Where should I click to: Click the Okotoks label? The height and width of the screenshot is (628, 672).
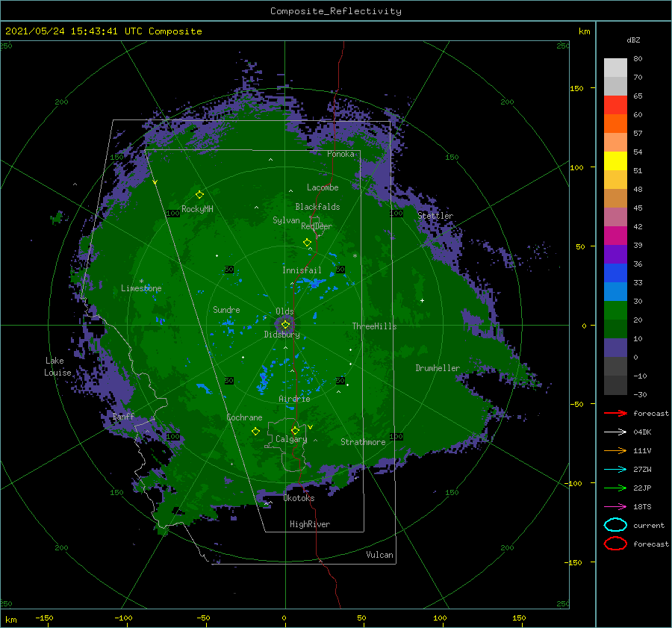(x=299, y=498)
